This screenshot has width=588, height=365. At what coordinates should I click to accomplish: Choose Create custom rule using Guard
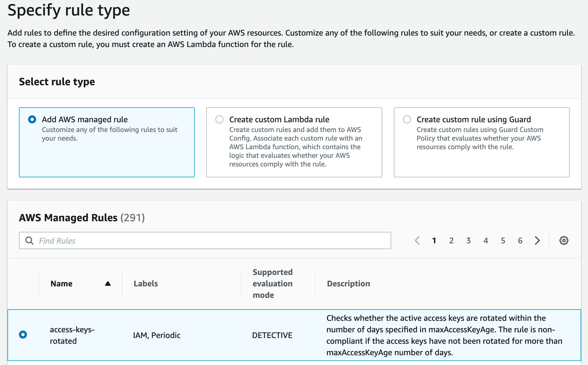click(407, 119)
